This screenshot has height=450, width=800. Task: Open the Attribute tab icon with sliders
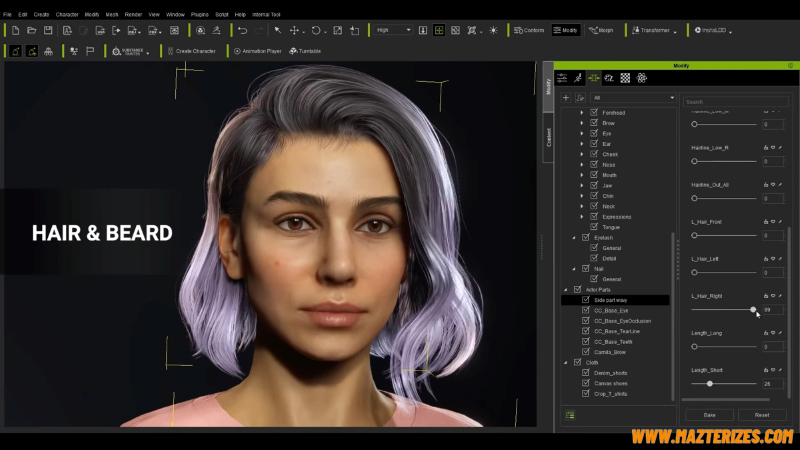tap(562, 78)
